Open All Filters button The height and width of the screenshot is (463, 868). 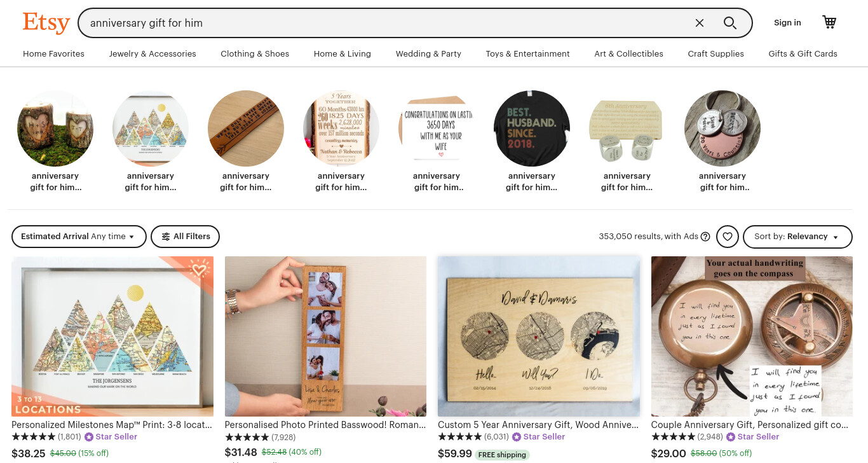185,237
